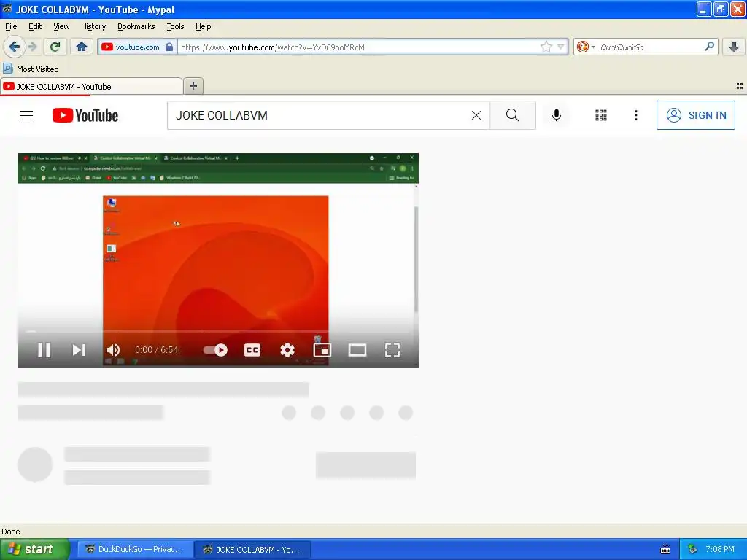Open YouTube apps grid

coord(601,115)
